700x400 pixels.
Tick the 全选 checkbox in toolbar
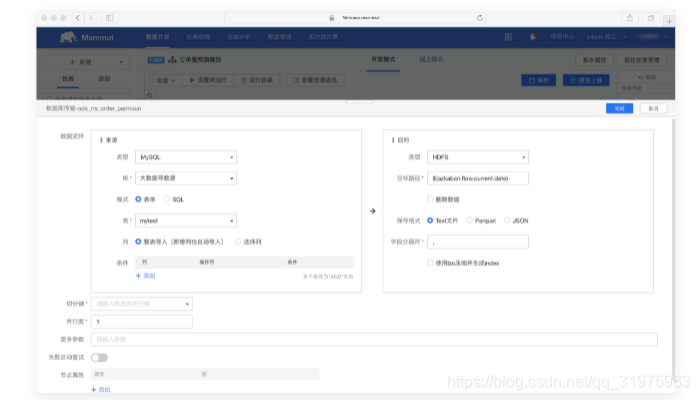tap(151, 80)
